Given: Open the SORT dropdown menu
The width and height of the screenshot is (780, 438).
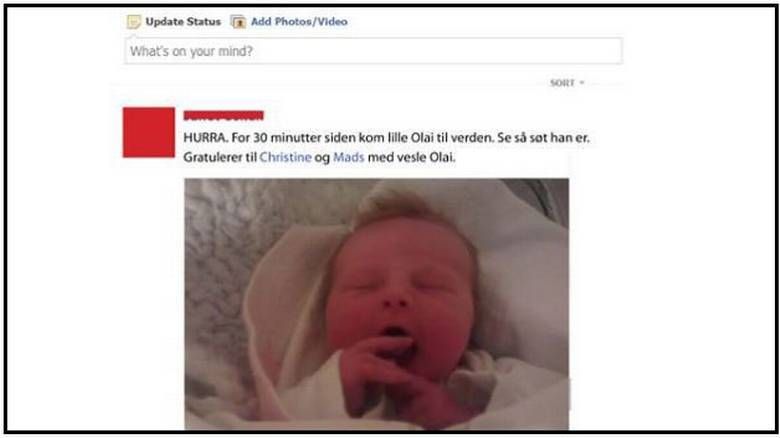Looking at the screenshot, I should coord(567,83).
